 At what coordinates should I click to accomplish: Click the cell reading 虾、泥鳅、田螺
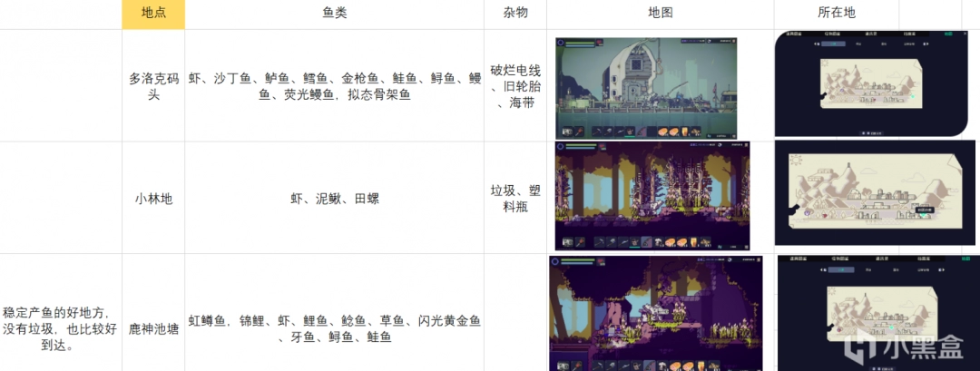[x=334, y=199]
